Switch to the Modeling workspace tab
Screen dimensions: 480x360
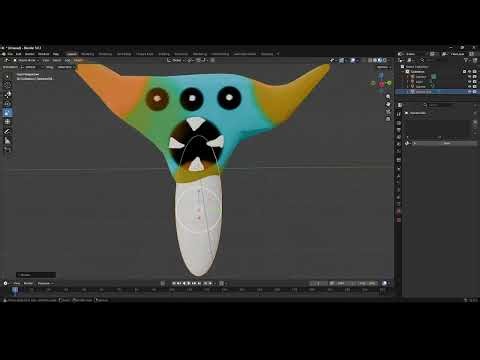(88, 54)
